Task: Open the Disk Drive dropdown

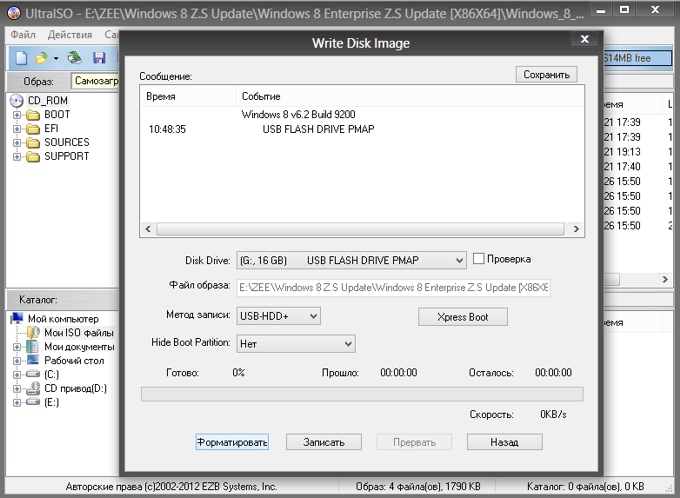Action: tap(351, 260)
